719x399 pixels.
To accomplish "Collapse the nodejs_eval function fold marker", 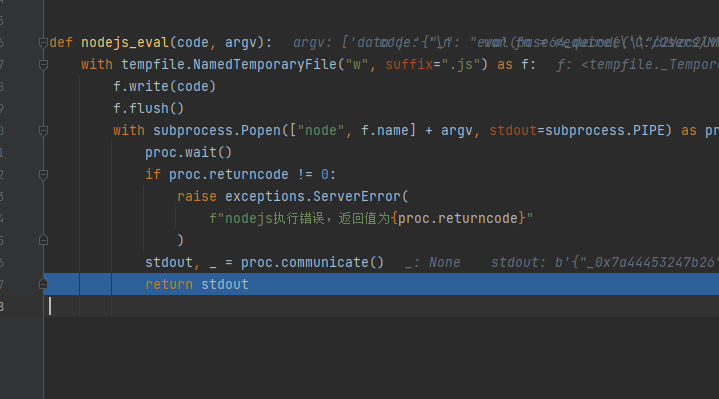I will [43, 43].
